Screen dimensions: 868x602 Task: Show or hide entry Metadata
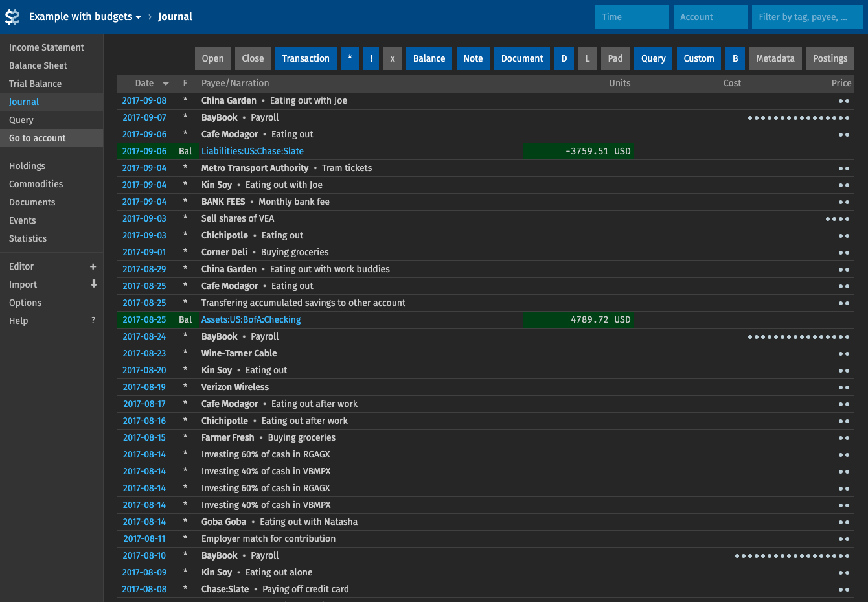[775, 58]
